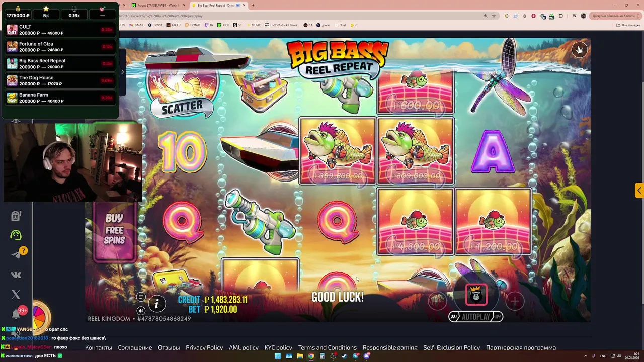644x362 pixels.
Task: Decrease bet with the minus button
Action: coord(437,301)
